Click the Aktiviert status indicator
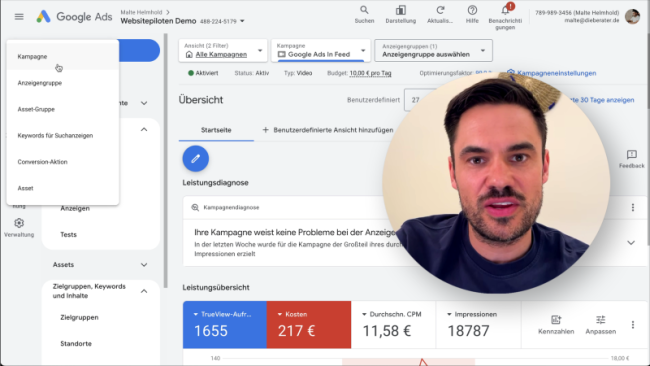This screenshot has width=650, height=366. click(x=203, y=73)
